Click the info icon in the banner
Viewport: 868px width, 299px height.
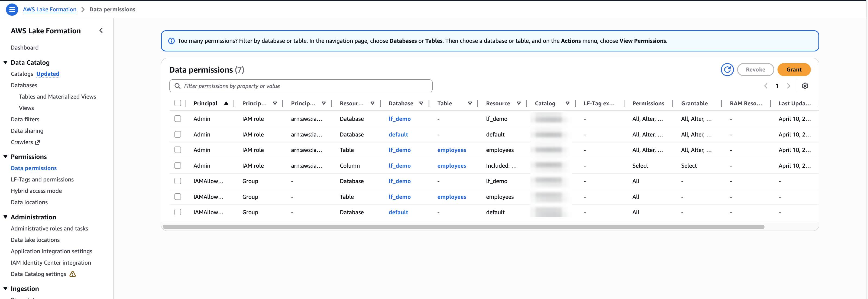(171, 41)
